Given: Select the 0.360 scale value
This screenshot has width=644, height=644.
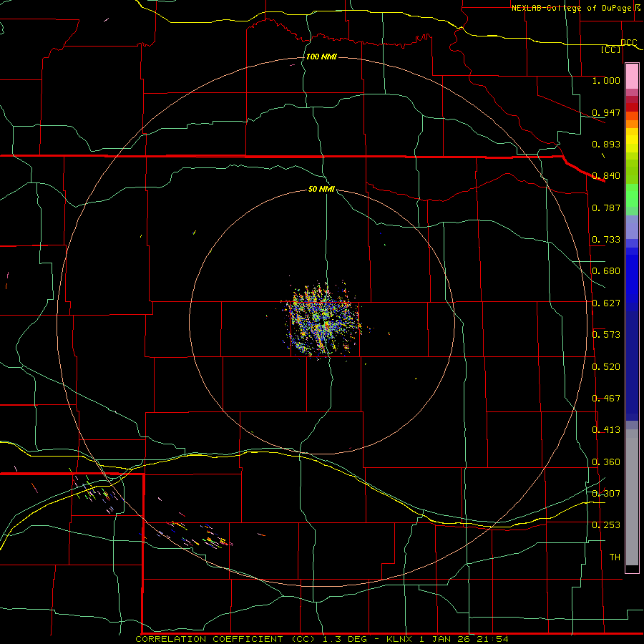Looking at the screenshot, I should click(x=606, y=462).
